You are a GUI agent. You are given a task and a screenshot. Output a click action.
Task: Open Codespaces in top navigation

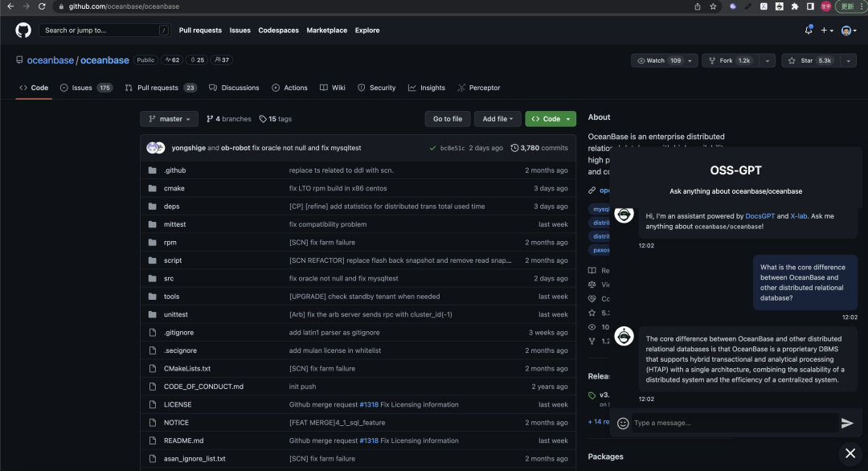pyautogui.click(x=278, y=31)
